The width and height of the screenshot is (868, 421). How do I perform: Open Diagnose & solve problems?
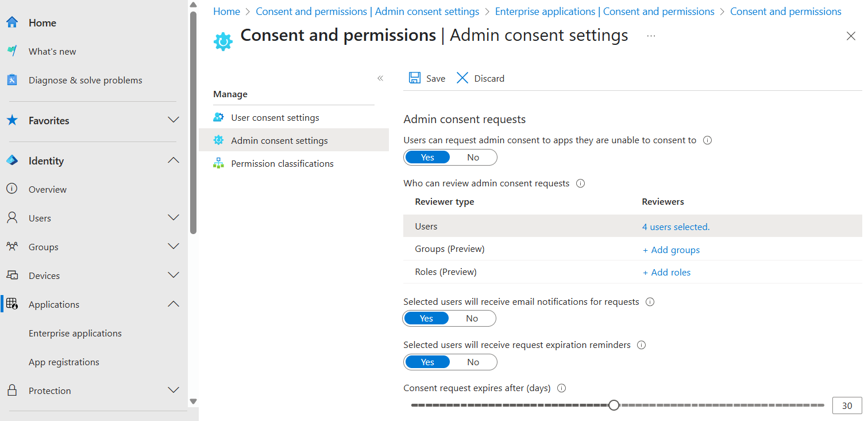tap(12, 79)
